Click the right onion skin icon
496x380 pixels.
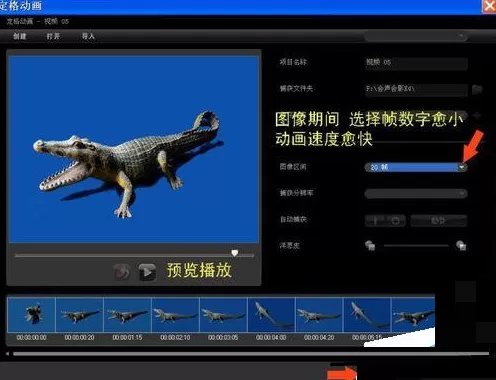(461, 246)
